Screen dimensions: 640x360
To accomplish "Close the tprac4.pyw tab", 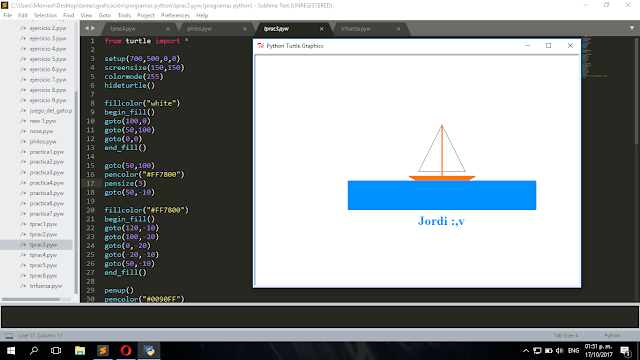I will [x=168, y=29].
